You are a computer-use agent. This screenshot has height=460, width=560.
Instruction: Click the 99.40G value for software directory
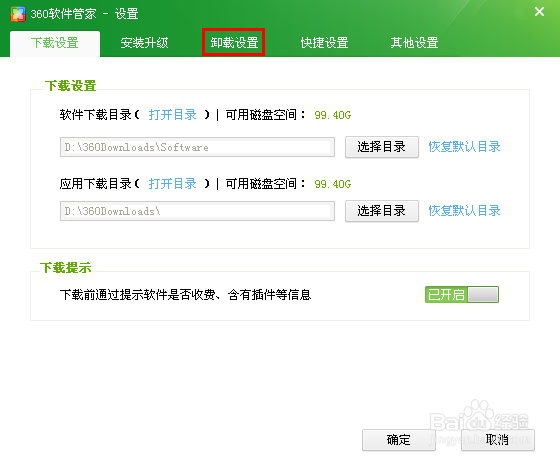(x=332, y=115)
